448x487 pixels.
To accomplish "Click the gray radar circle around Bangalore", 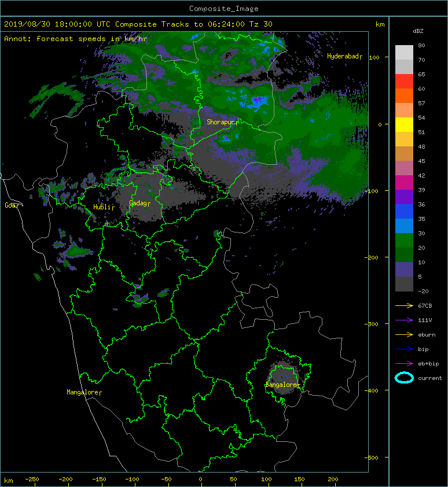I will pos(283,378).
